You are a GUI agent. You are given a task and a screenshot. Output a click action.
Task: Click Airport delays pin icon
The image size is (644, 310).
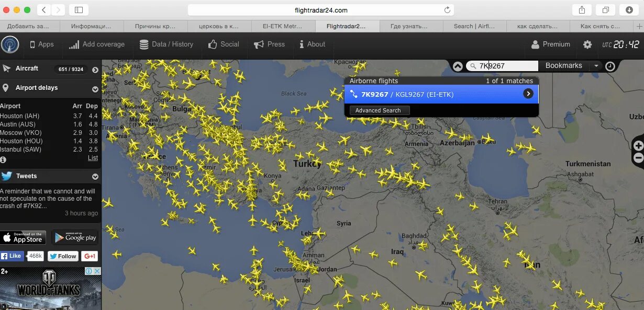pyautogui.click(x=6, y=88)
